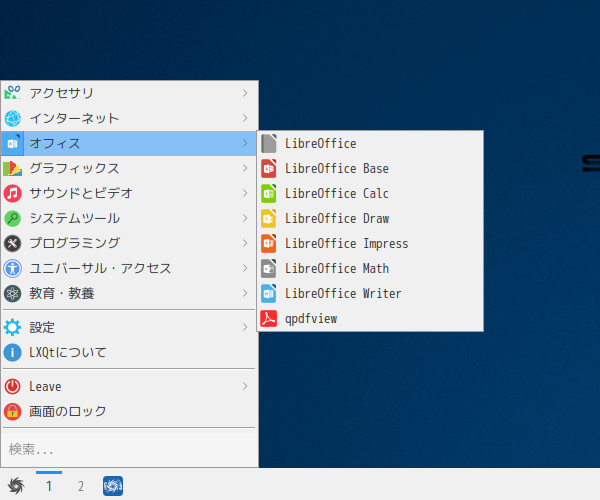Viewport: 600px width, 500px height.
Task: Click the qpdfview PDF icon
Action: (x=269, y=319)
